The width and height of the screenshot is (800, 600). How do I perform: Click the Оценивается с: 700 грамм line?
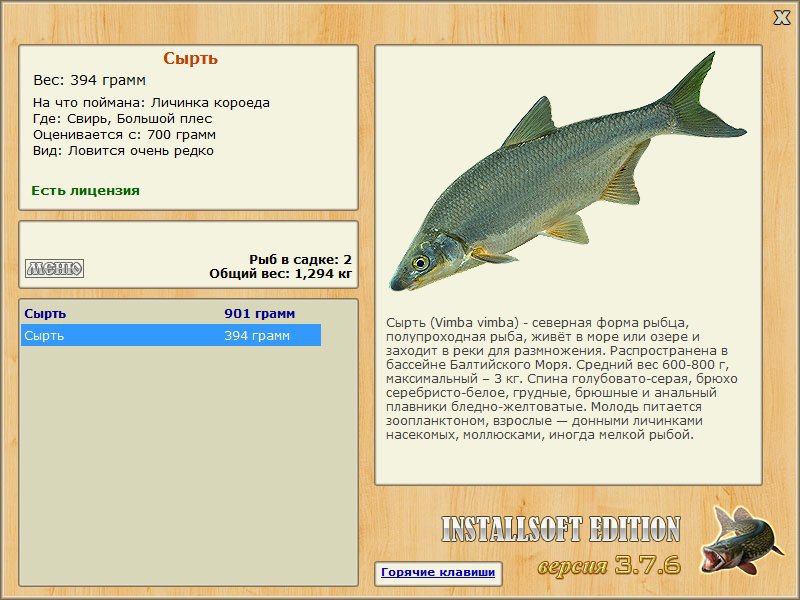pos(124,135)
